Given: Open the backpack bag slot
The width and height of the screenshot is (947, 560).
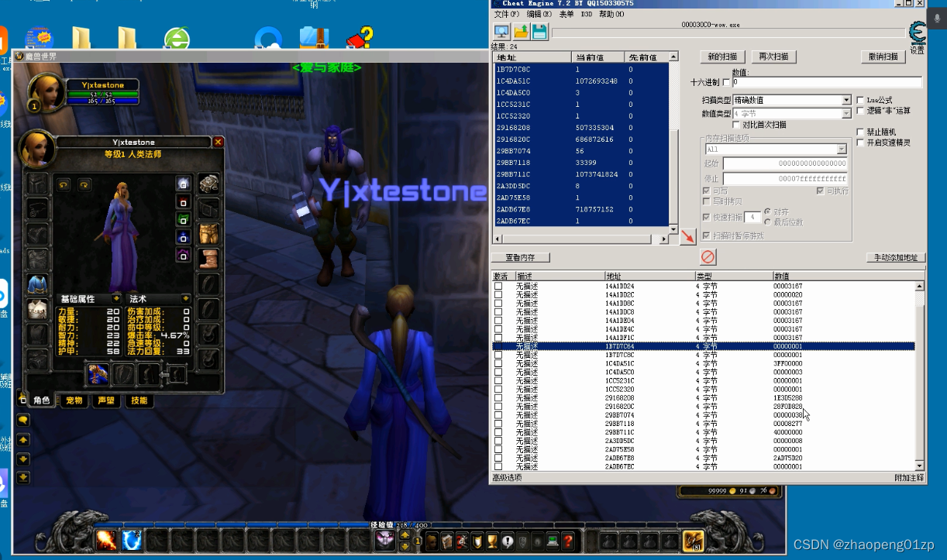Looking at the screenshot, I should 693,541.
